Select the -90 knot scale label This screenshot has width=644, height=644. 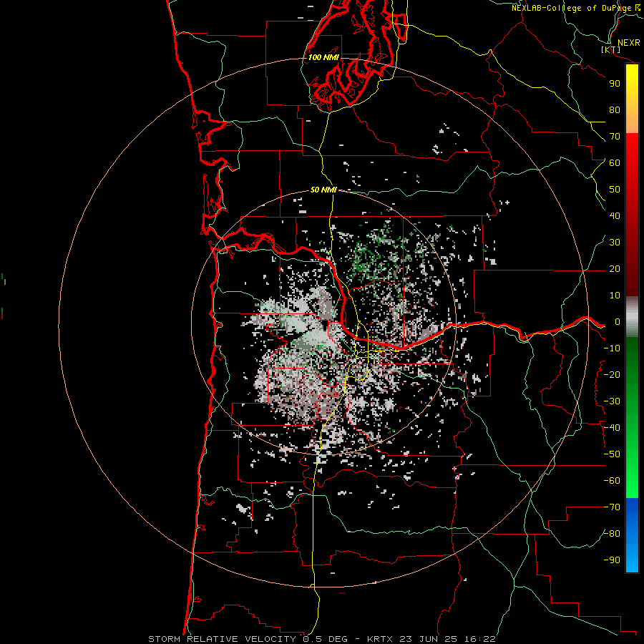[612, 560]
